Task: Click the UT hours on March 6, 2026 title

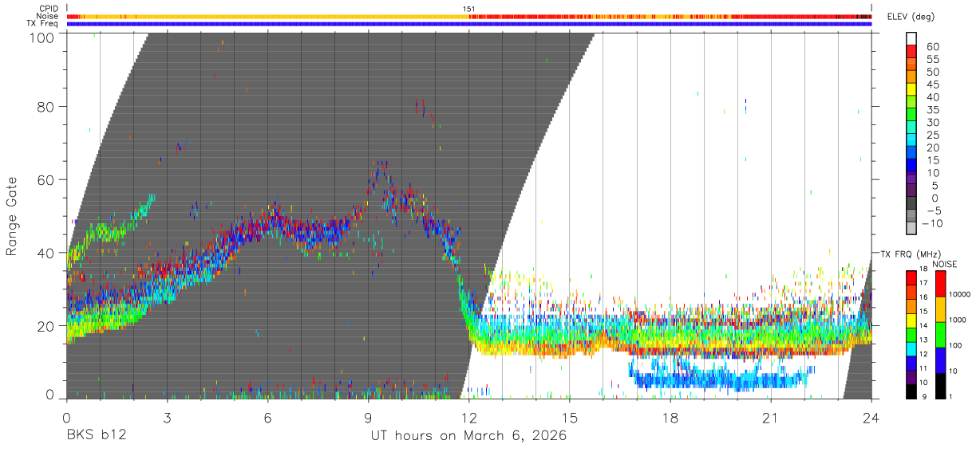Action: pos(468,436)
